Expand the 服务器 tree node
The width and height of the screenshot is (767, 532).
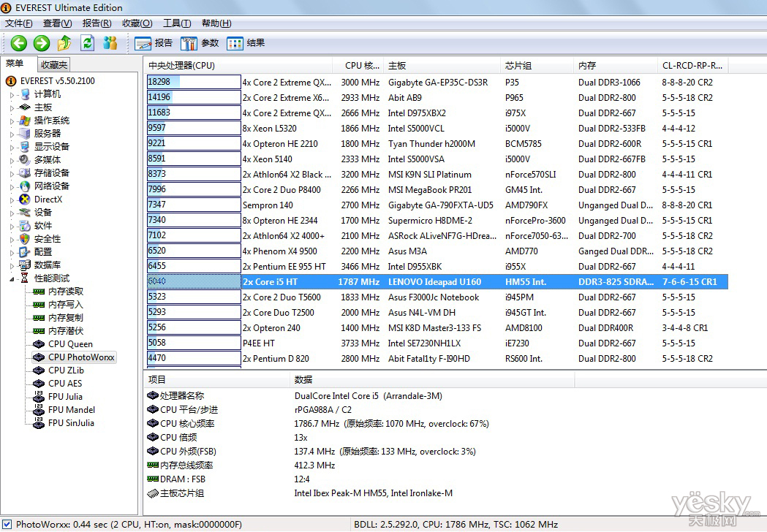click(12, 134)
